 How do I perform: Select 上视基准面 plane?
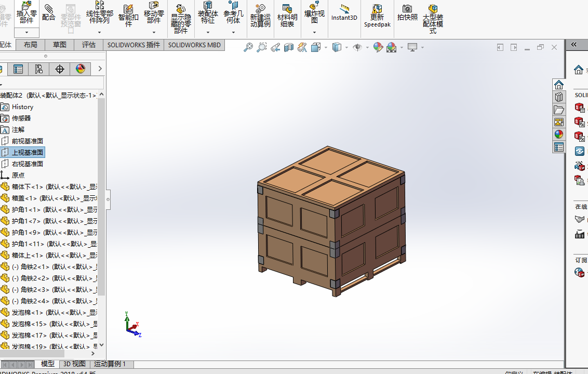pos(28,152)
